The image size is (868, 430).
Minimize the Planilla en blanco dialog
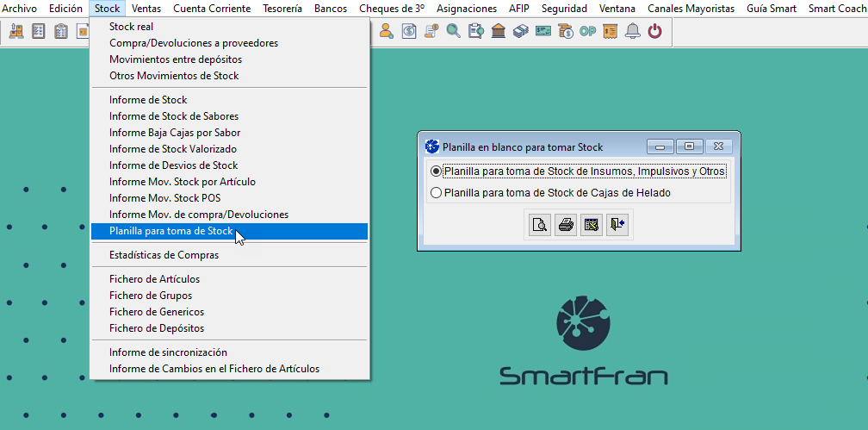click(660, 146)
